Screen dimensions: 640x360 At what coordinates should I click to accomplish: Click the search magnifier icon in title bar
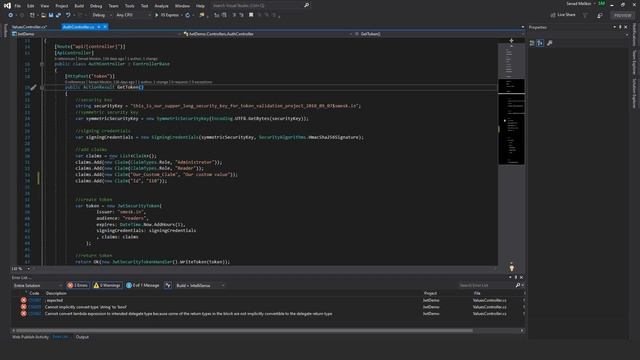[x=307, y=5]
